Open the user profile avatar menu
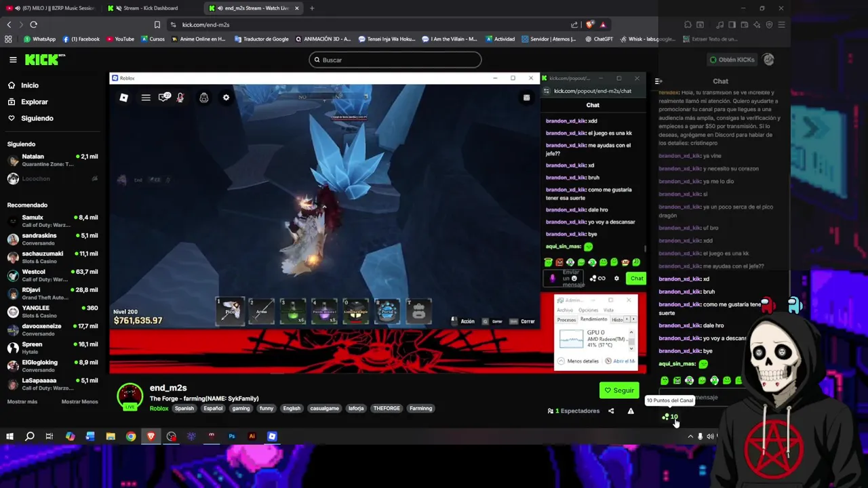 click(x=768, y=60)
